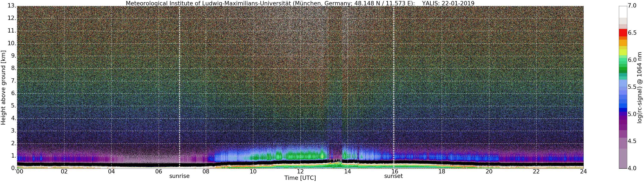Click the height tick '2.'

pyautogui.click(x=13, y=143)
